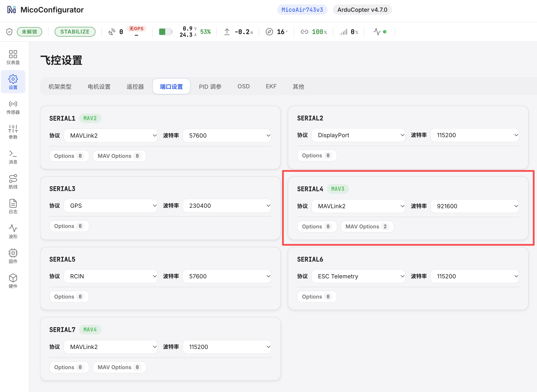Screen dimensions: 537x392
Task: Open SERIAL6 protocol dropdown ESC Telemetry
Action: point(358,276)
